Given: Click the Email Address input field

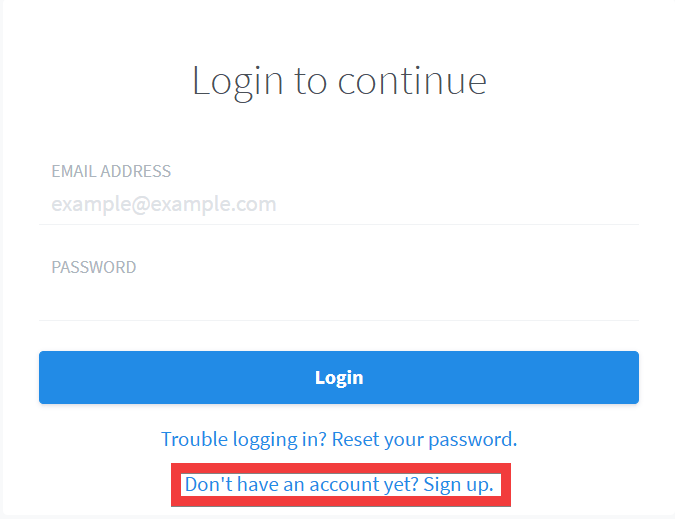Looking at the screenshot, I should pyautogui.click(x=338, y=205).
